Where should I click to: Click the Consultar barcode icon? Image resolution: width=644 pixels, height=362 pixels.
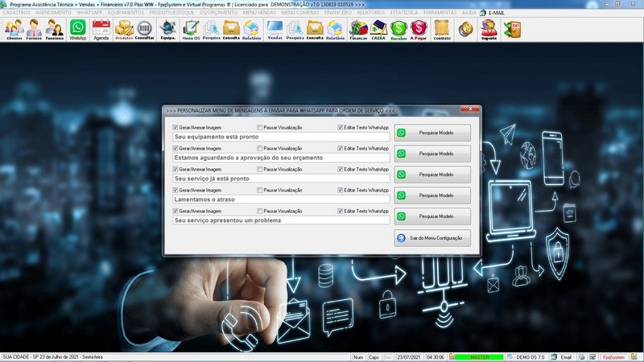pyautogui.click(x=145, y=30)
